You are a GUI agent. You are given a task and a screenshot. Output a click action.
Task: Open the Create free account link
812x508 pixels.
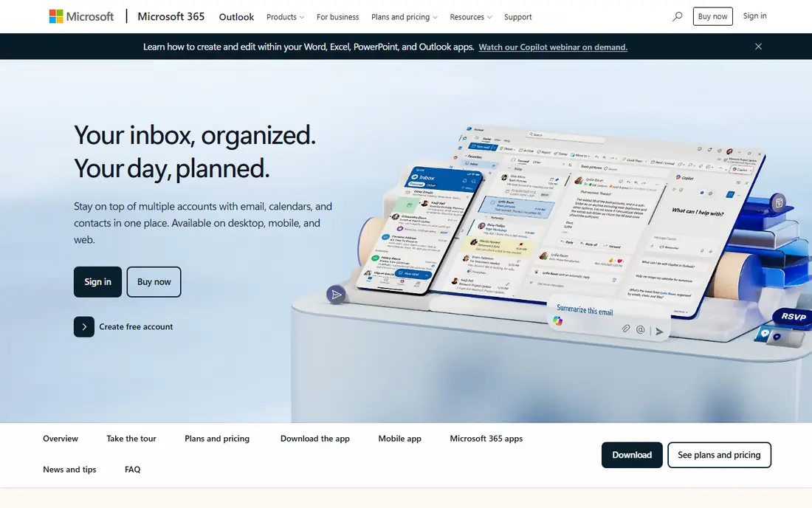click(136, 327)
